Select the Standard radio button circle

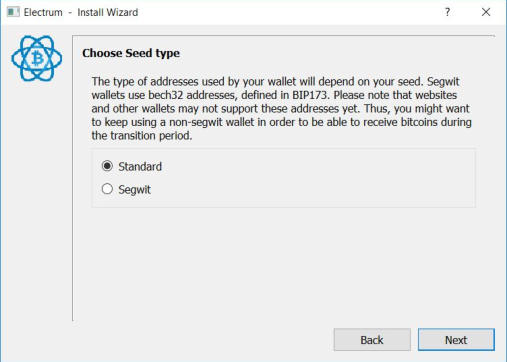pyautogui.click(x=107, y=166)
